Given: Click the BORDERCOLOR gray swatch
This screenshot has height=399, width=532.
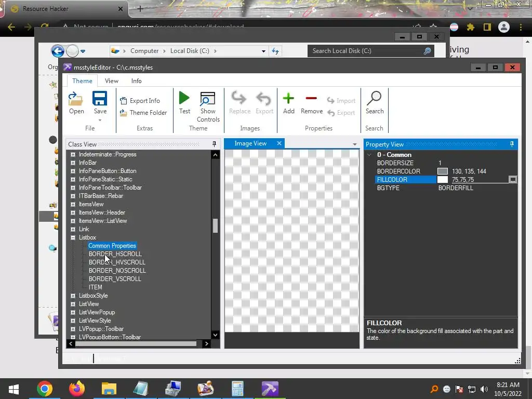Looking at the screenshot, I should point(443,171).
